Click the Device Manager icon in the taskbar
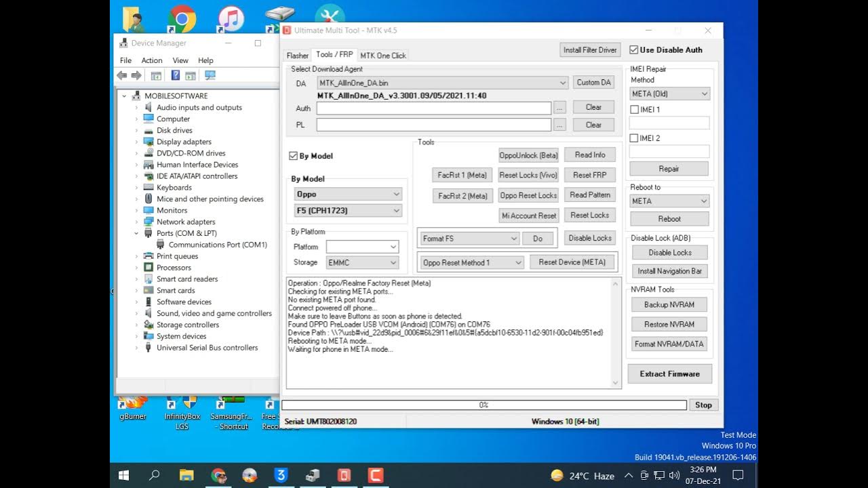This screenshot has width=868, height=488. [313, 475]
